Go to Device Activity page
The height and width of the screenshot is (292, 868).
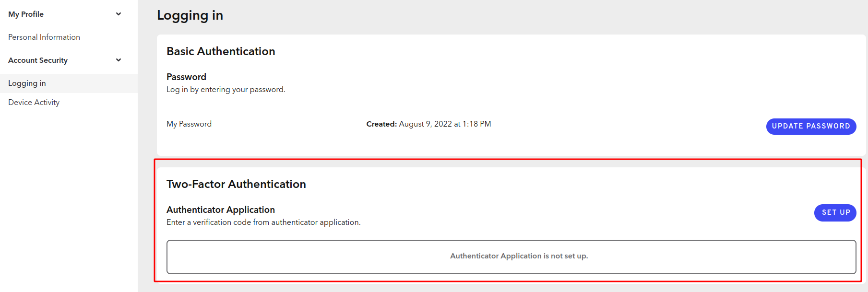(34, 103)
